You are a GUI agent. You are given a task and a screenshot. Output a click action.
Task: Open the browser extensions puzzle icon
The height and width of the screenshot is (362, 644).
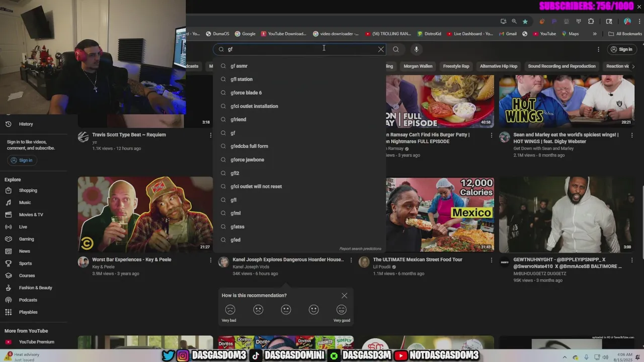[x=591, y=22]
